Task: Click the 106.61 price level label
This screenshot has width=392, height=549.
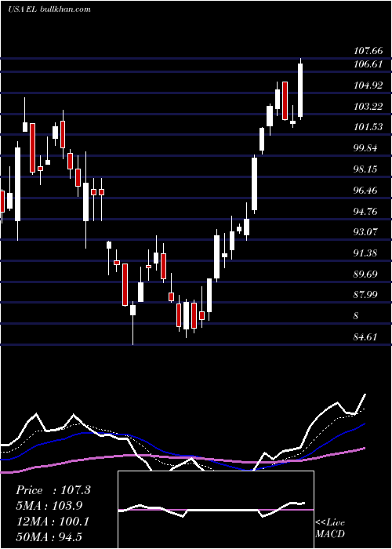Action: pyautogui.click(x=368, y=64)
